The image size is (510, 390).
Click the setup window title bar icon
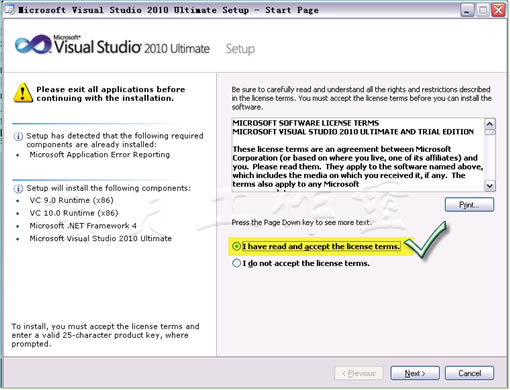(9, 10)
